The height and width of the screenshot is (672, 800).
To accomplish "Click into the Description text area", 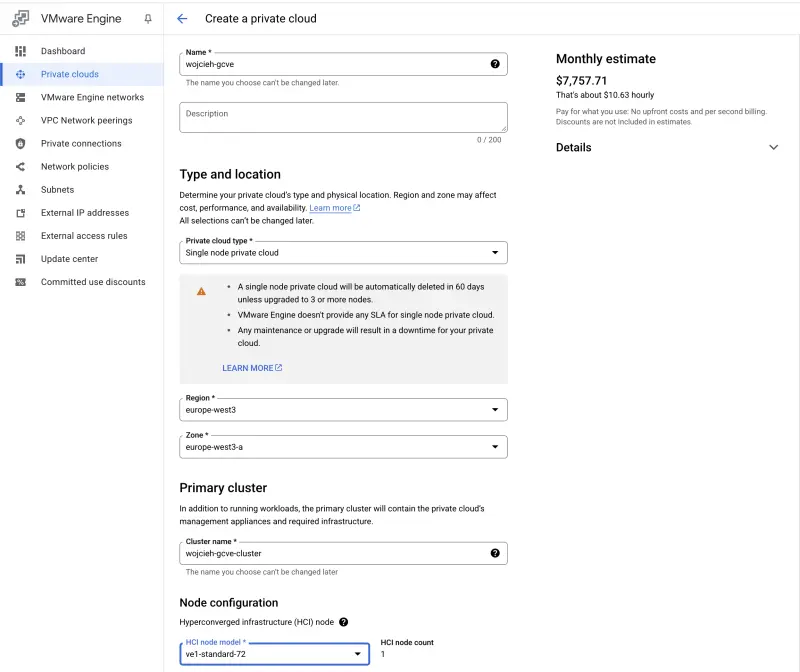I will (x=343, y=118).
